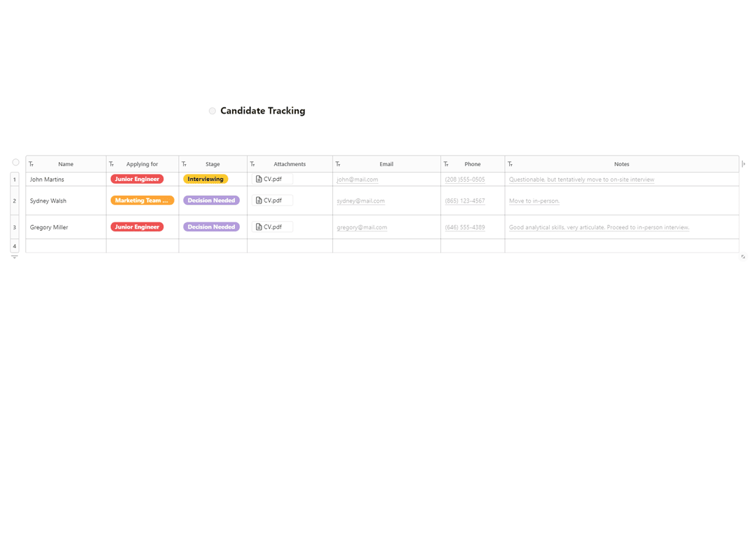
Task: Click the resize handle at table's bottom-right corner
Action: click(x=743, y=257)
